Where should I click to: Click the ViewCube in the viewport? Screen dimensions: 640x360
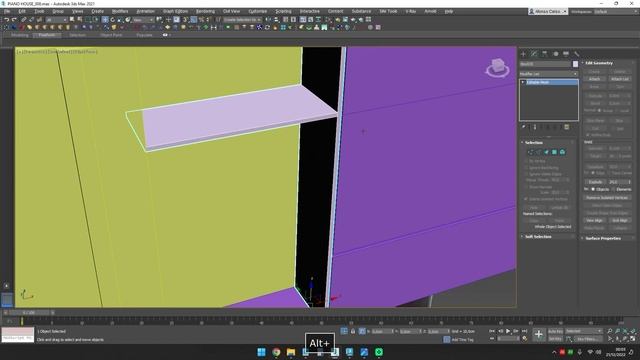tap(497, 68)
